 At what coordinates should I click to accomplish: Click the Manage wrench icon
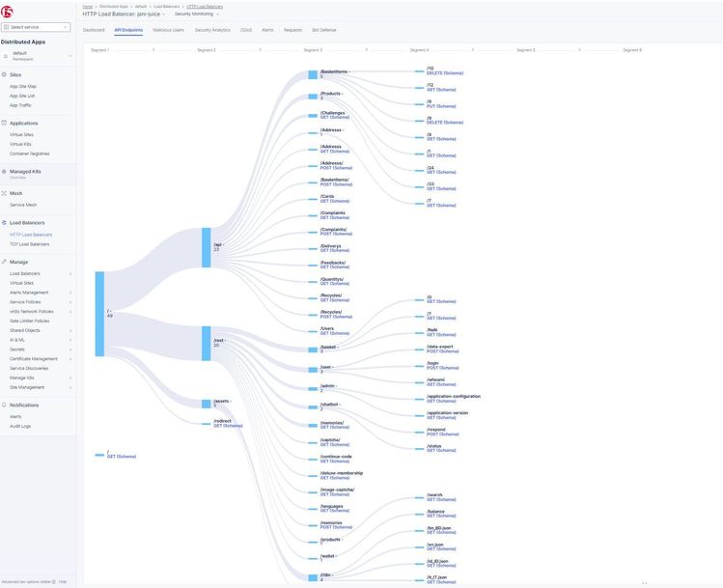[4, 262]
